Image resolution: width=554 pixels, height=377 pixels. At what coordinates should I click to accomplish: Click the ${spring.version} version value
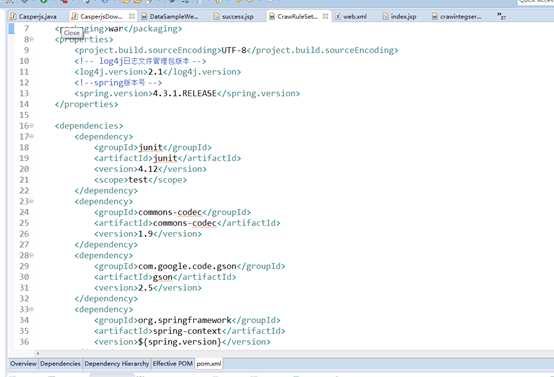click(x=179, y=342)
